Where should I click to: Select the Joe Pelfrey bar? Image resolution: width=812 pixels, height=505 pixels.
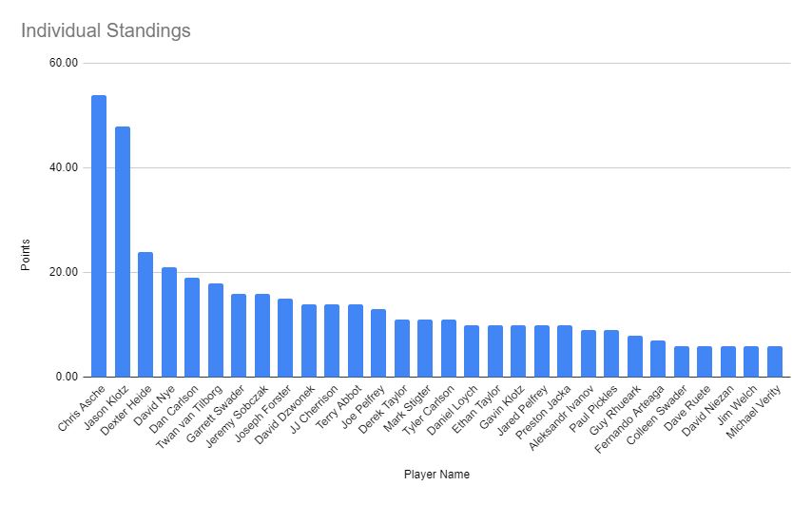[x=378, y=343]
